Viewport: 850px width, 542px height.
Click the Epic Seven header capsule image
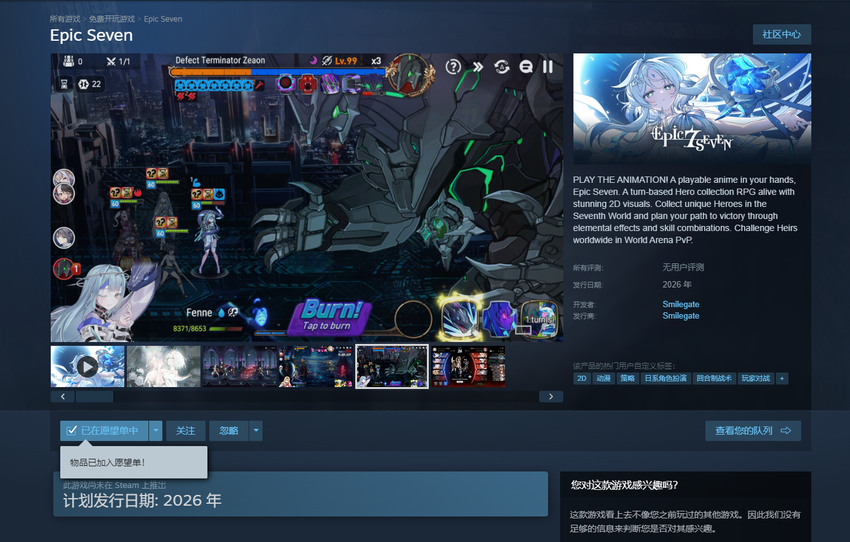click(692, 108)
